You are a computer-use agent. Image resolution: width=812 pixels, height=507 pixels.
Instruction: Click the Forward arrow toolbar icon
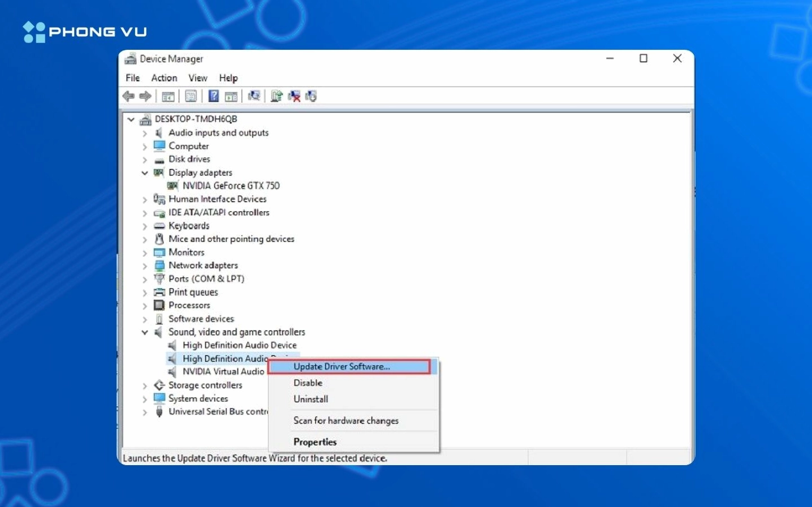tap(145, 96)
